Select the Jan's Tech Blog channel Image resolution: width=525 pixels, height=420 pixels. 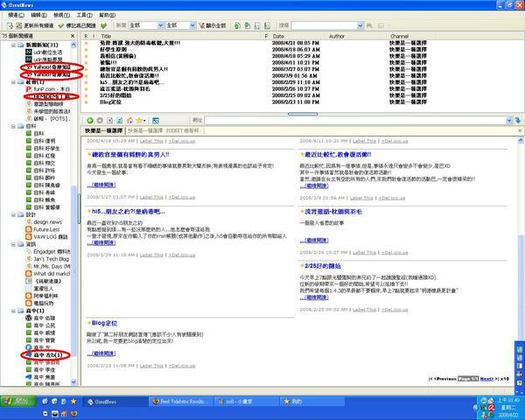coord(47,259)
